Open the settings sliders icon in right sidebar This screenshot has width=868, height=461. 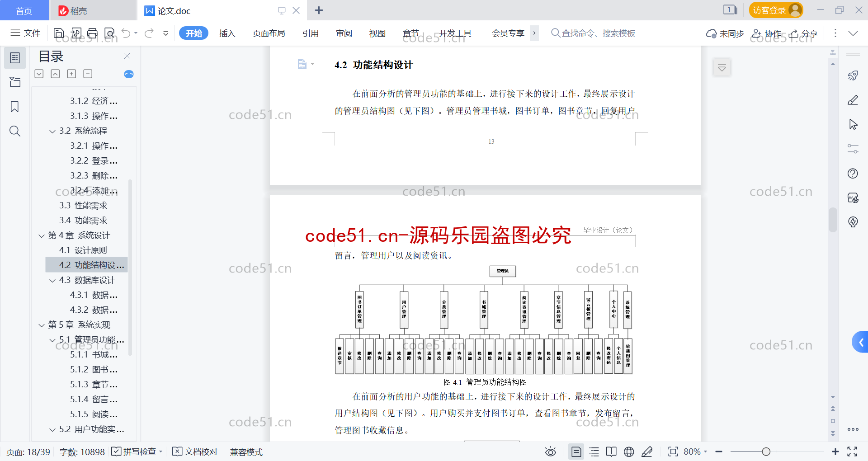(853, 149)
